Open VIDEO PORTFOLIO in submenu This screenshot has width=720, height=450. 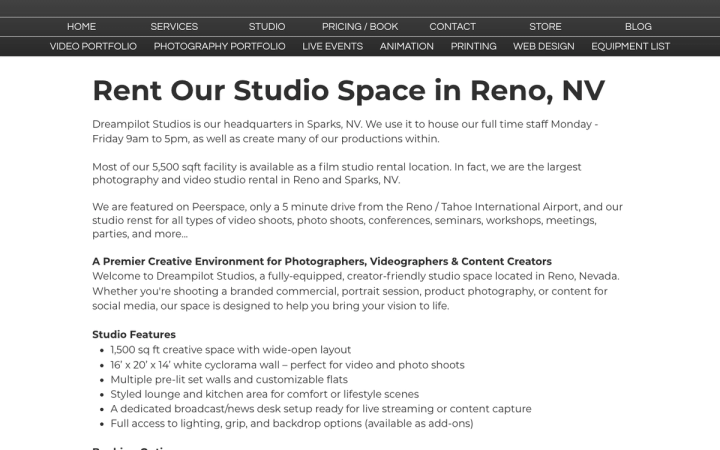(x=93, y=46)
